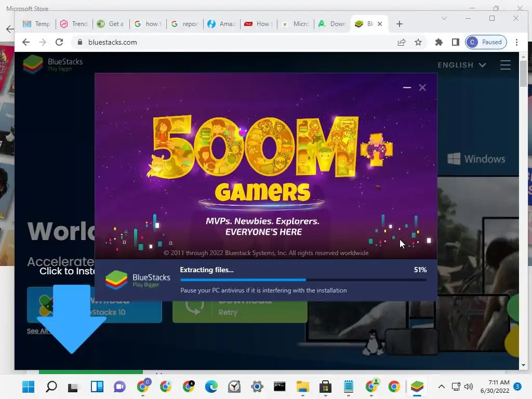Open Widgets on taskbar
The image size is (532, 399).
[x=97, y=387]
